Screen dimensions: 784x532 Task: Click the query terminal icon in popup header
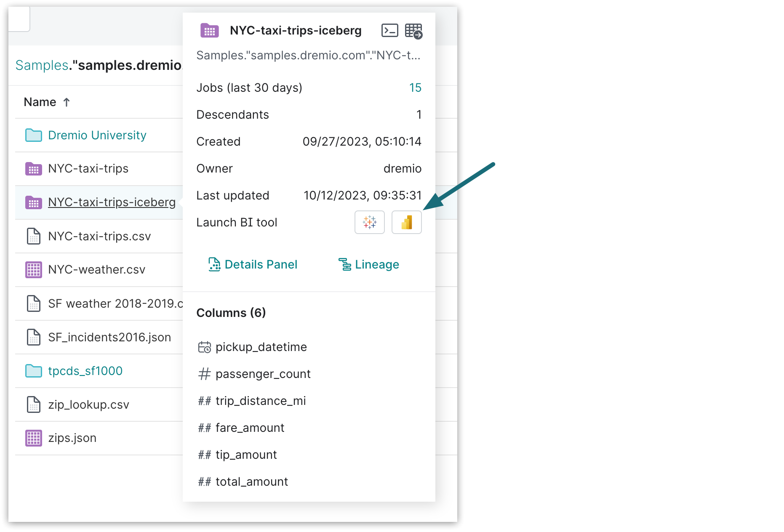[x=389, y=31]
